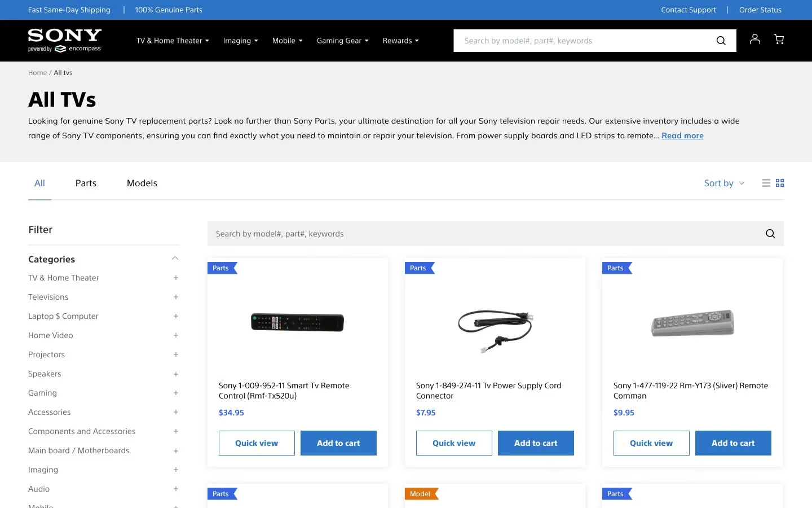Open Mobile navigation dropdown
Viewport: 812px width, 508px height.
tap(287, 41)
